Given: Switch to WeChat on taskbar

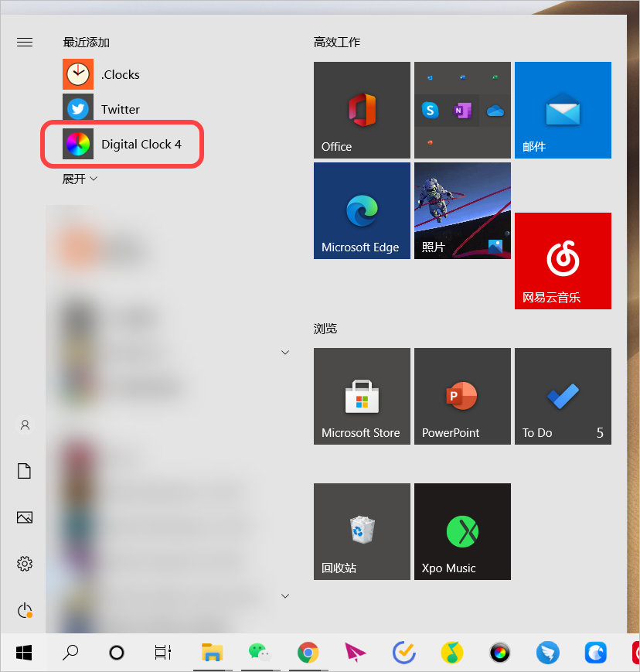Looking at the screenshot, I should (260, 653).
